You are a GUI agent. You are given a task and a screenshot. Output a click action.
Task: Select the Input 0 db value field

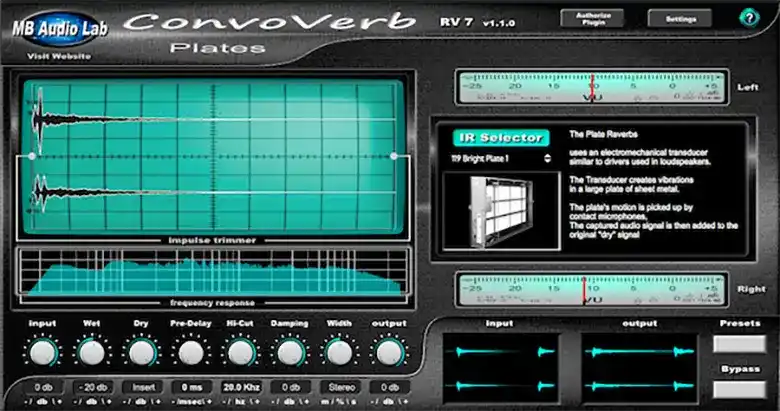[44, 387]
